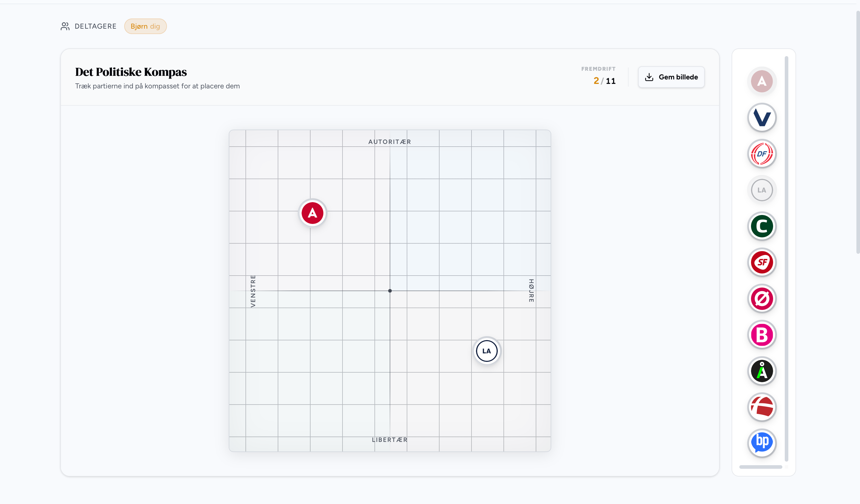Select the Venstre V party icon
Screen dimensions: 860x504
(762, 118)
